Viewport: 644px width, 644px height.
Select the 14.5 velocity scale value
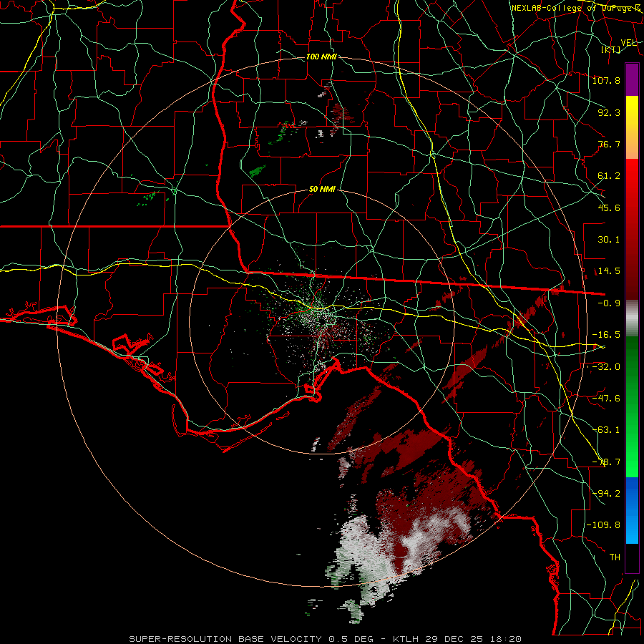pyautogui.click(x=609, y=271)
